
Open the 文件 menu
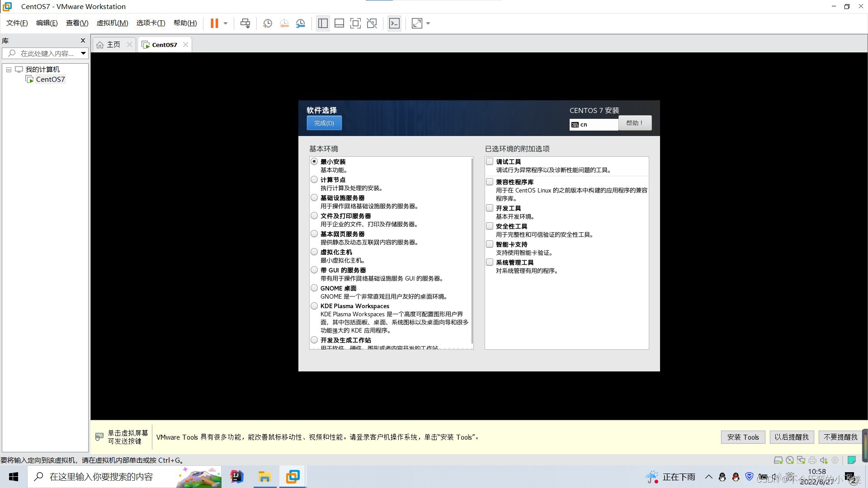coord(17,23)
